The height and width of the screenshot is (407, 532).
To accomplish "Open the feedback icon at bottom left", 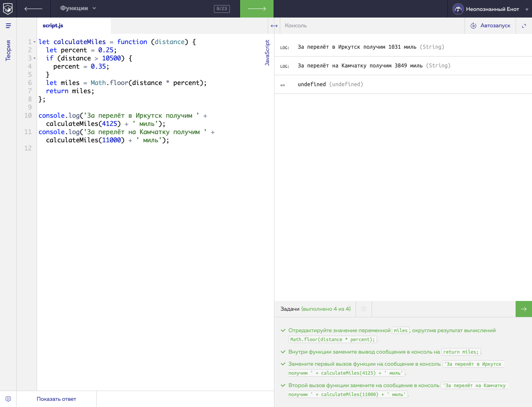I will point(8,399).
